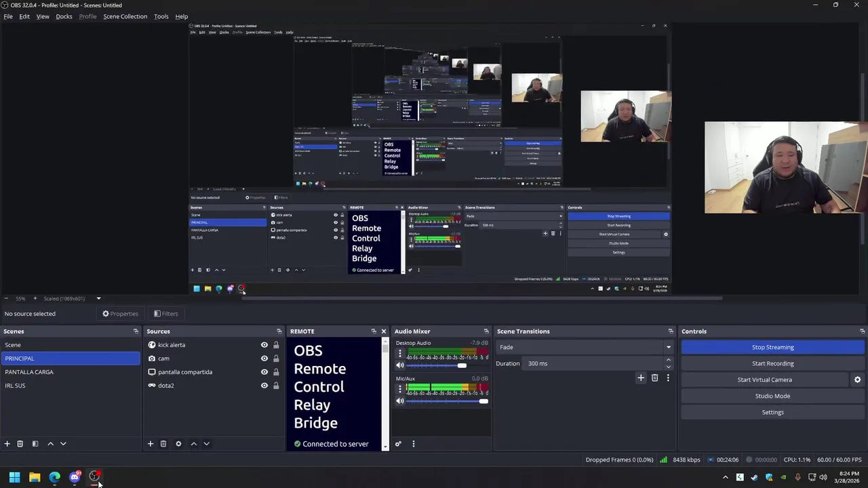
Task: Toggle lock on pantalla compartida source
Action: click(276, 372)
